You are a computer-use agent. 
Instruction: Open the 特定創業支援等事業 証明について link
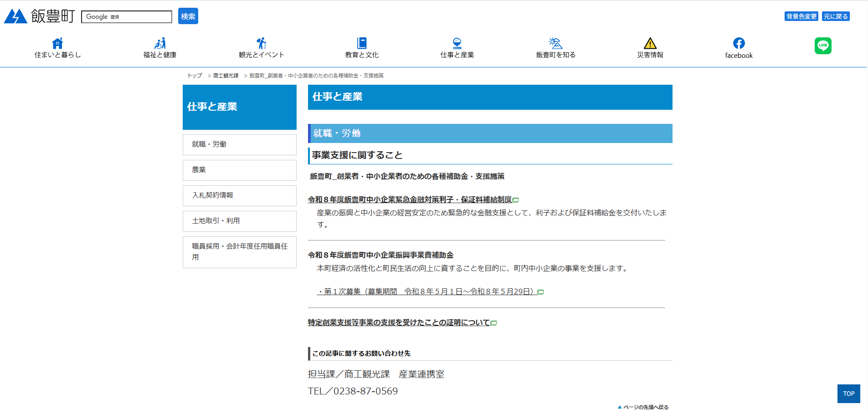pyautogui.click(x=399, y=322)
